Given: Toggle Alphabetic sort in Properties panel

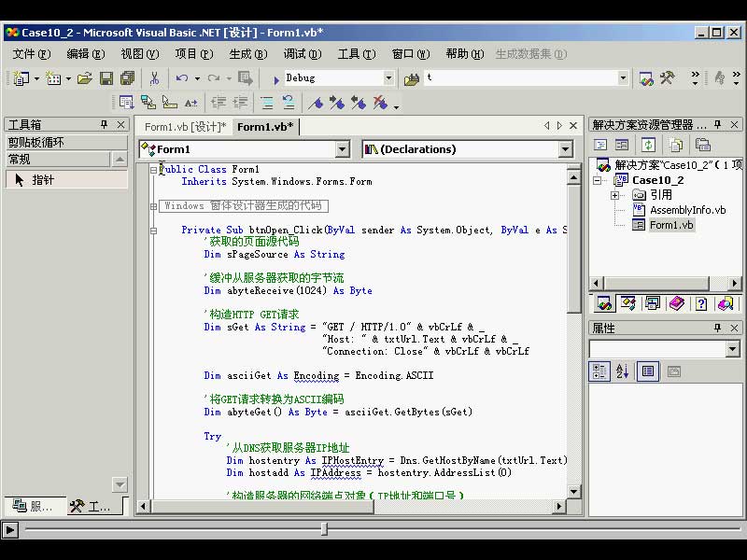Looking at the screenshot, I should point(622,371).
